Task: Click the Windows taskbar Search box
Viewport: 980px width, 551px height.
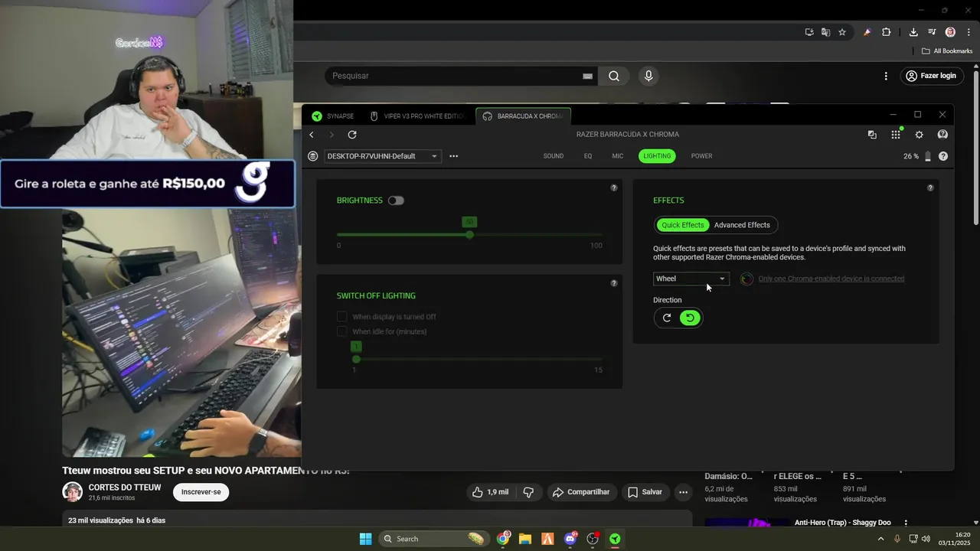Action: 433,539
